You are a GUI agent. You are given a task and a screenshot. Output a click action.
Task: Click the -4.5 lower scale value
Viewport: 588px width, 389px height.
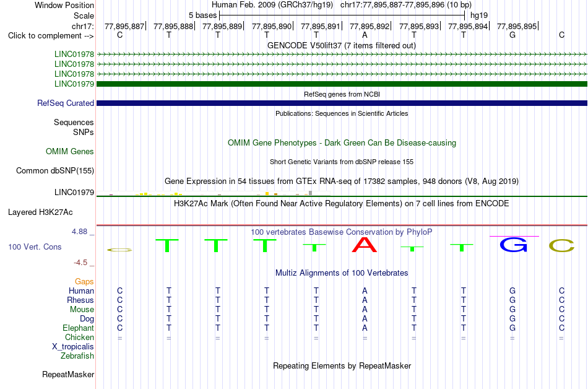80,262
